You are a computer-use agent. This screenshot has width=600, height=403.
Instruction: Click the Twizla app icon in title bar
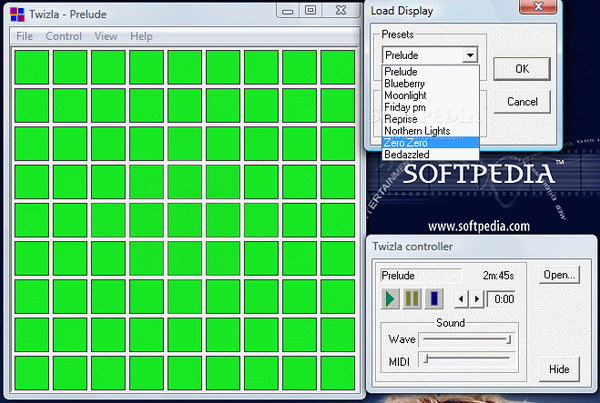tap(17, 15)
